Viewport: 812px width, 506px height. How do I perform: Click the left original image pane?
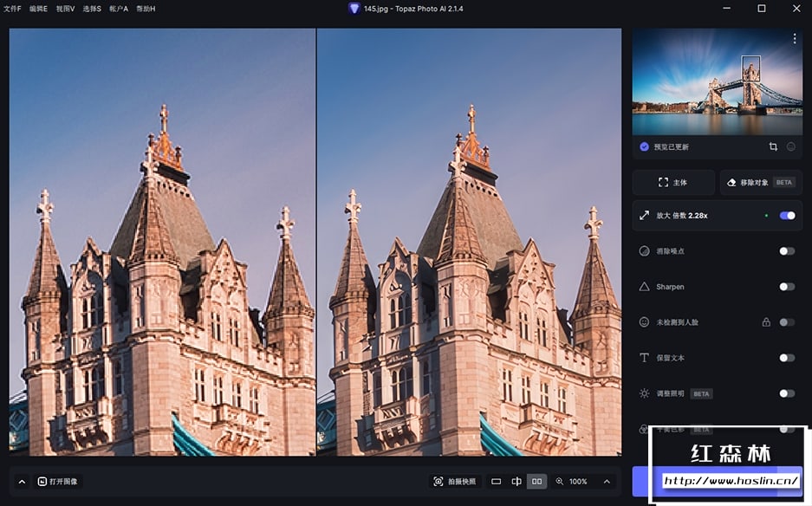click(162, 242)
